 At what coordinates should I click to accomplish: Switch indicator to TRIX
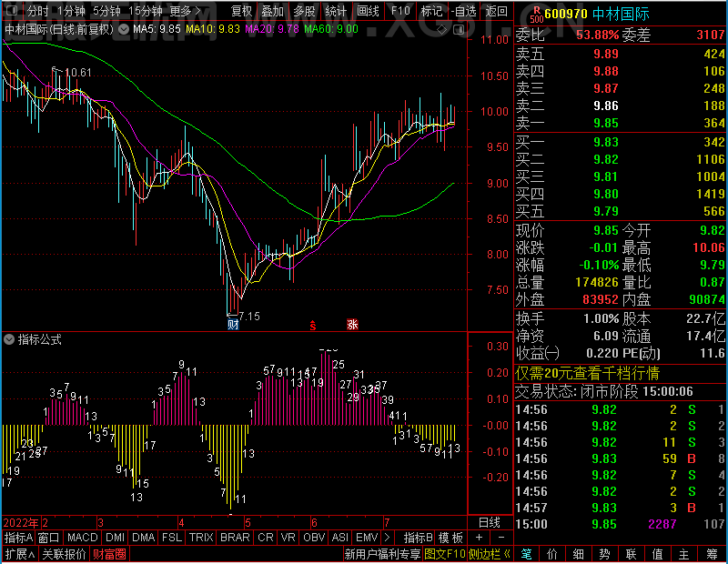201,538
